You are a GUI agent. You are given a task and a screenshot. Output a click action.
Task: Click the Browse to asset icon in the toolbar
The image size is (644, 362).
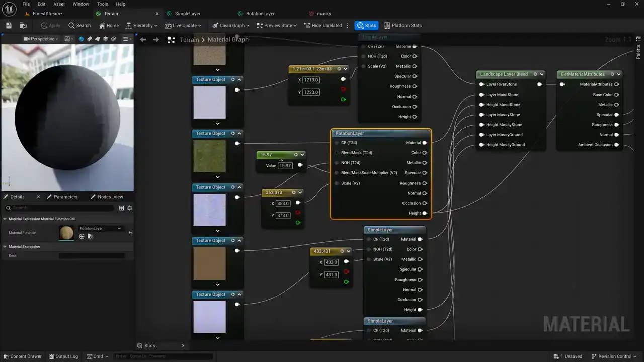tap(23, 25)
